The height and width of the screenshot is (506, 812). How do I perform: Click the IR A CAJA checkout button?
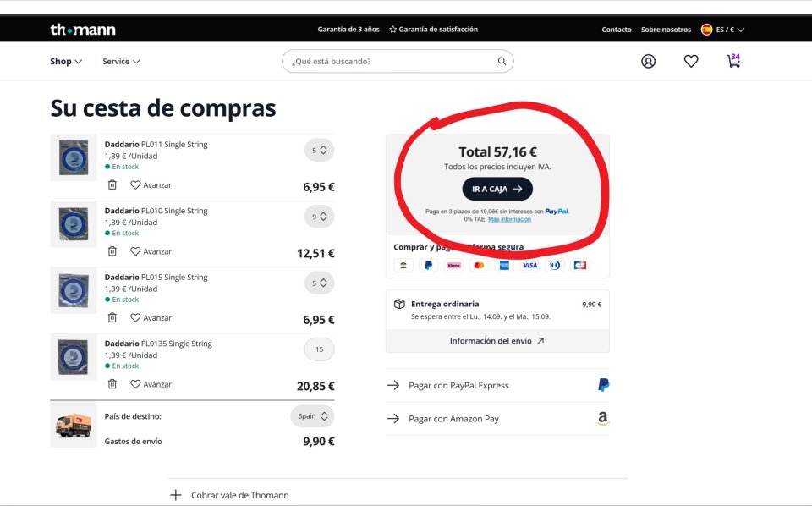coord(497,189)
